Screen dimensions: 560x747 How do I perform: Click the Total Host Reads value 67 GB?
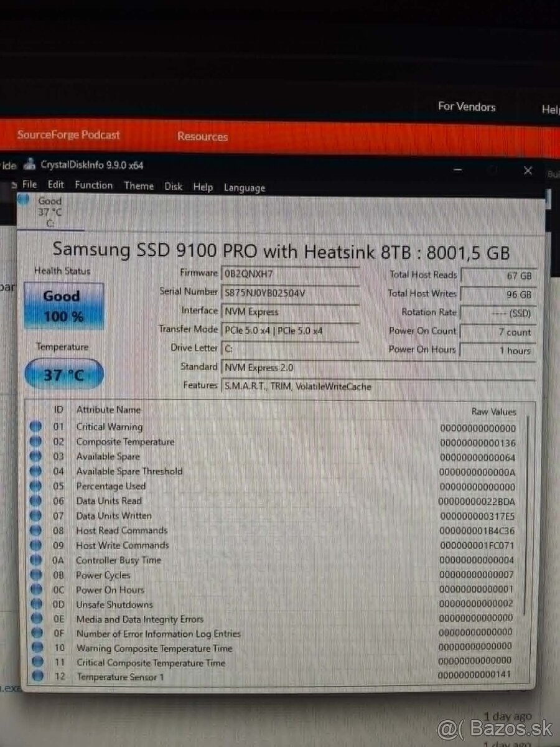coord(497,276)
